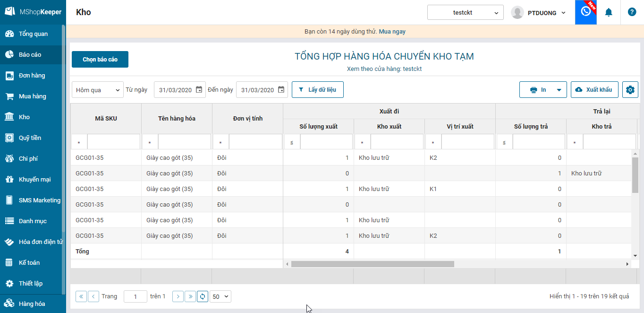Click the phone support icon

[586, 12]
